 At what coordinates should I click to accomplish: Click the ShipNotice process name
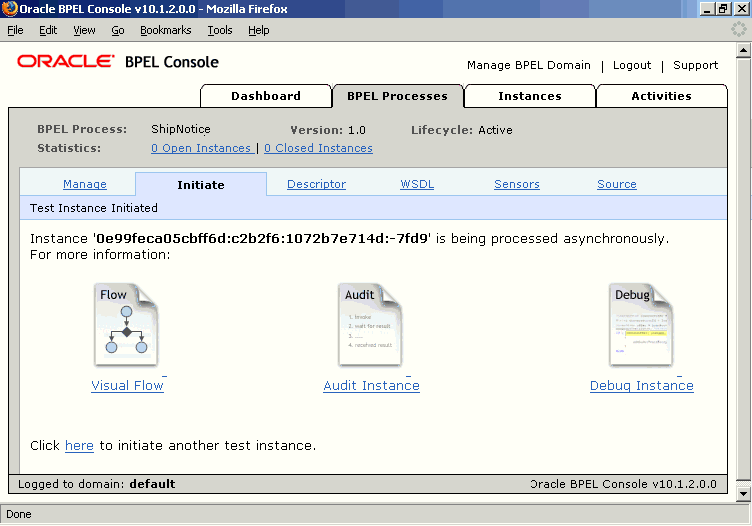[181, 129]
